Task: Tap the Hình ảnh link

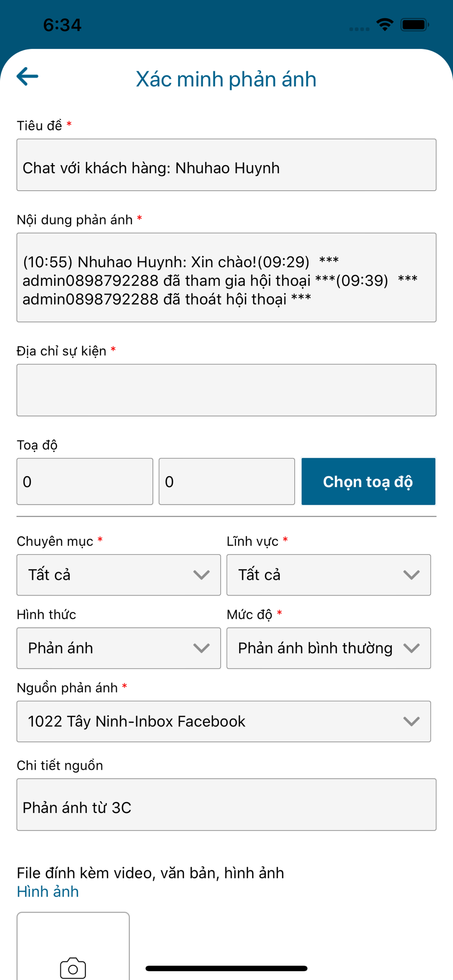Action: tap(48, 891)
